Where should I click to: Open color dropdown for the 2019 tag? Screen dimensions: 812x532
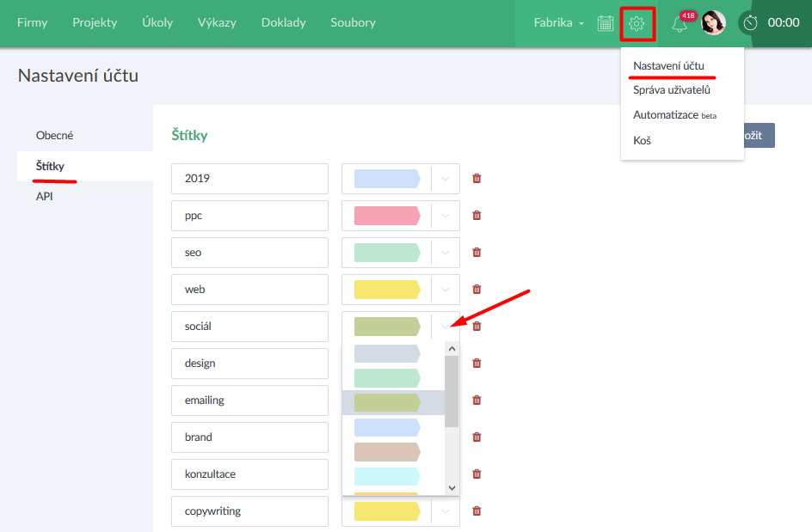[445, 179]
